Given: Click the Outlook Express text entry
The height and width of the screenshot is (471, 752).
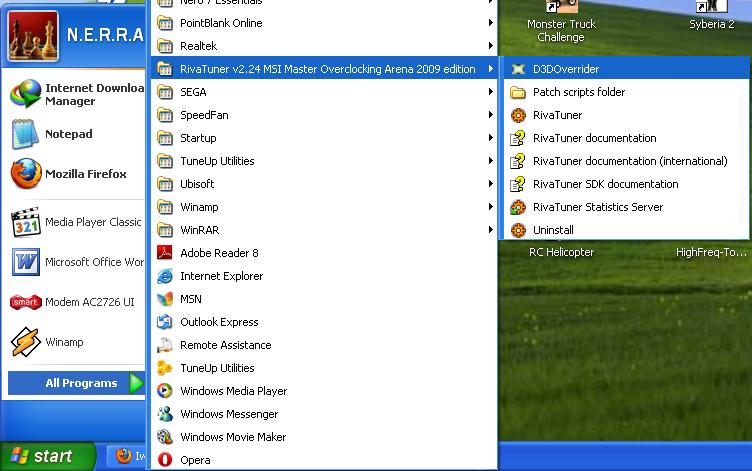Looking at the screenshot, I should coord(219,322).
